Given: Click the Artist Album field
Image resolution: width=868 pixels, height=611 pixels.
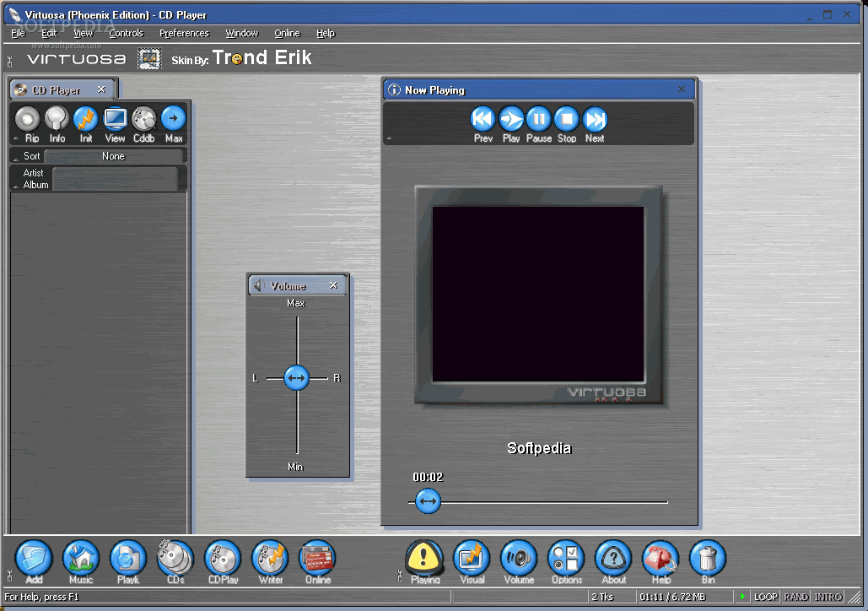Looking at the screenshot, I should (x=115, y=179).
